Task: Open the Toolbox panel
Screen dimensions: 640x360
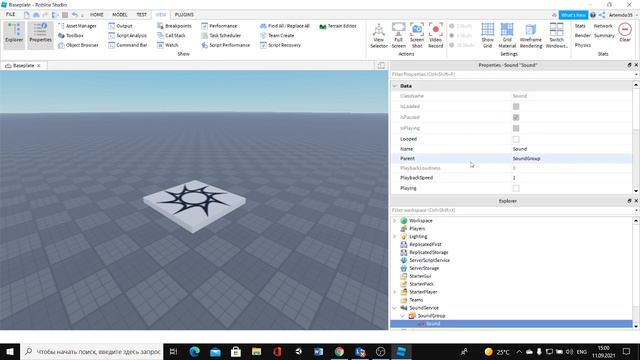Action: click(71, 36)
